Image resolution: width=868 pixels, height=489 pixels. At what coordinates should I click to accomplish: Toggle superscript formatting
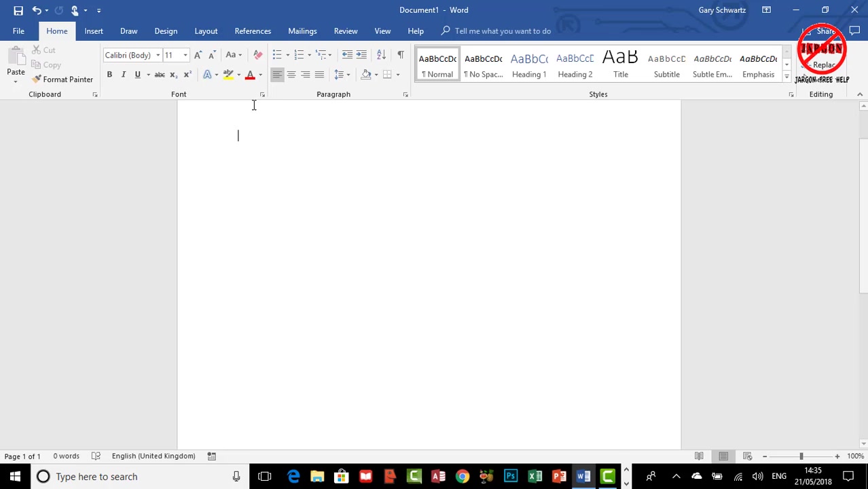(187, 75)
